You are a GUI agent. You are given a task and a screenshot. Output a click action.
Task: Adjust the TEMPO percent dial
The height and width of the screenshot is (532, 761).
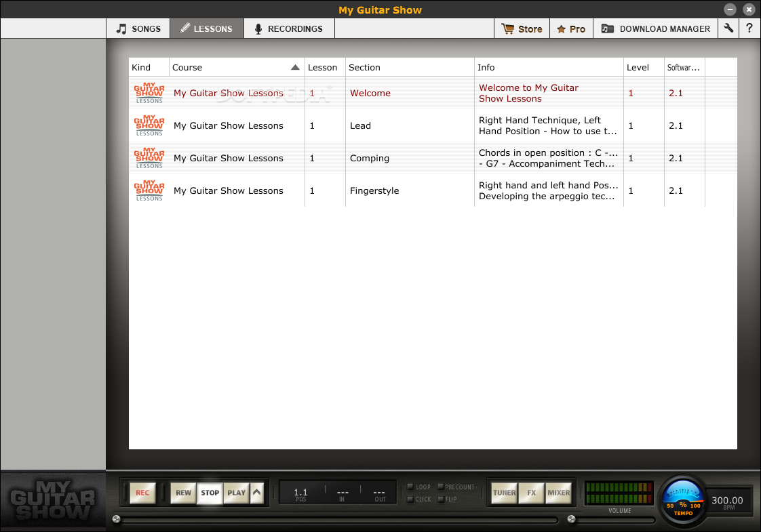pos(684,499)
